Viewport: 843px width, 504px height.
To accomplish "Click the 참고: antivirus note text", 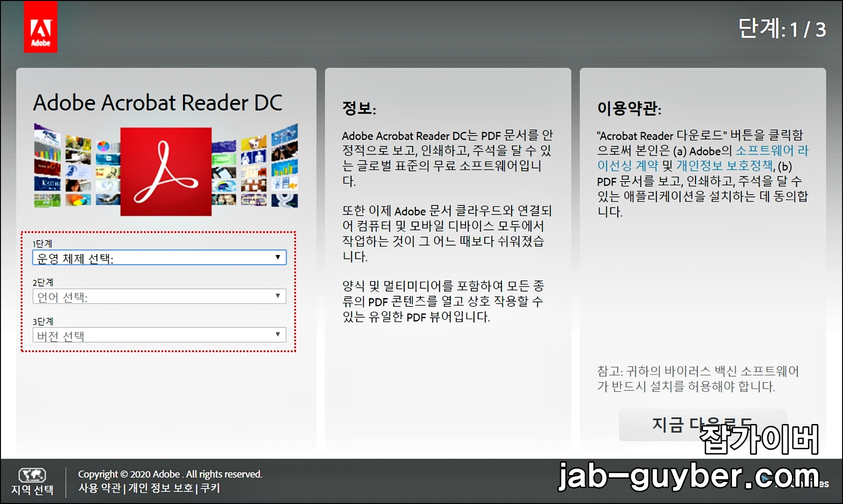I will (x=698, y=379).
